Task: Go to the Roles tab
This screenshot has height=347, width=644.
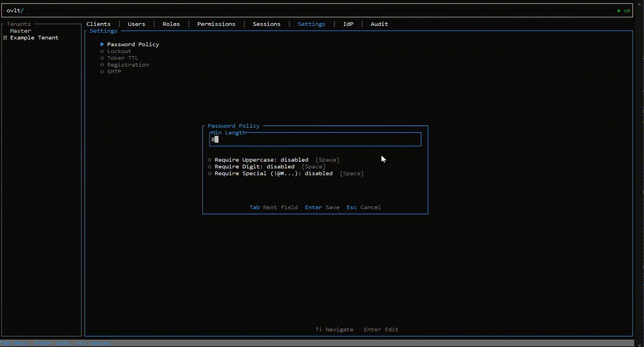Action: [171, 24]
